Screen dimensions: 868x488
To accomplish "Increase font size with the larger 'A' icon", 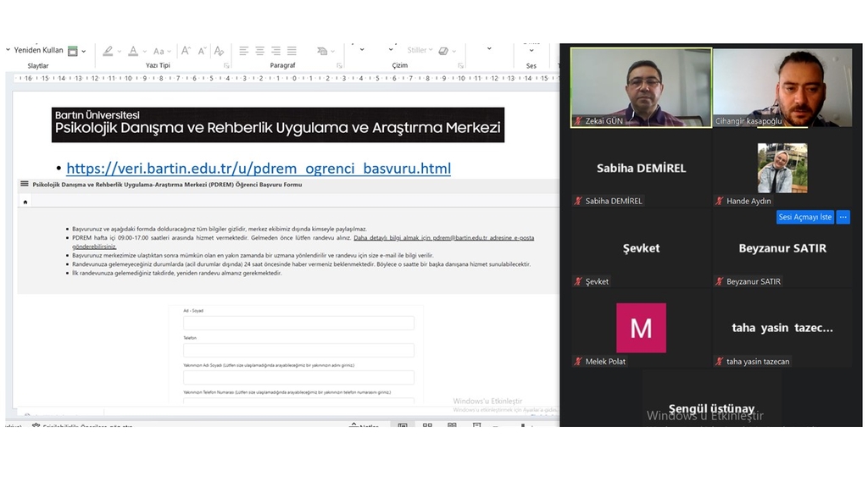I will point(186,51).
